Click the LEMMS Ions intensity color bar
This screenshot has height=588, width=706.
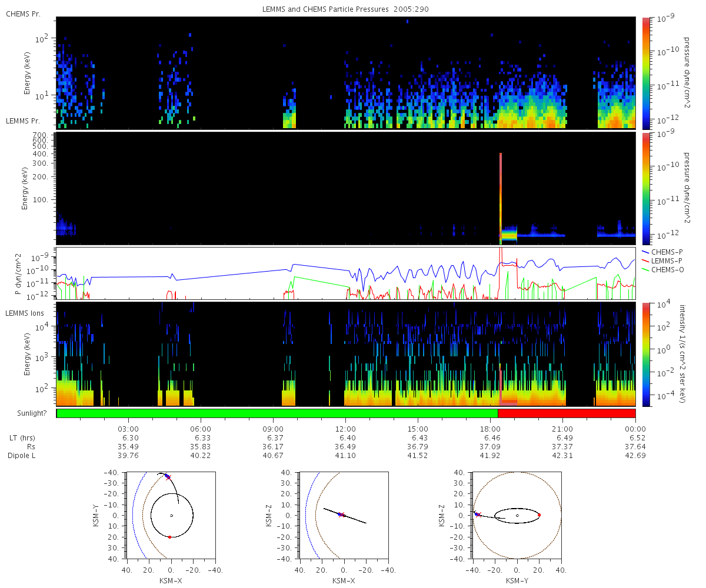tap(646, 354)
